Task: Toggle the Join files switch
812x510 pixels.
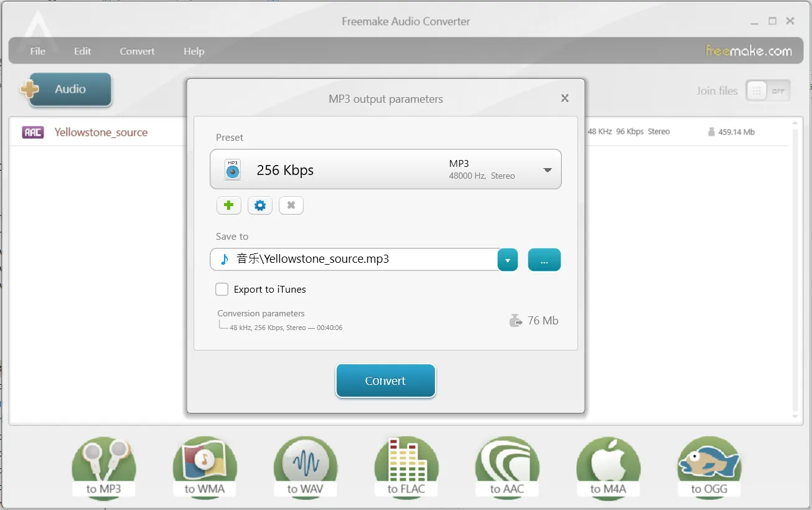Action: 768,91
